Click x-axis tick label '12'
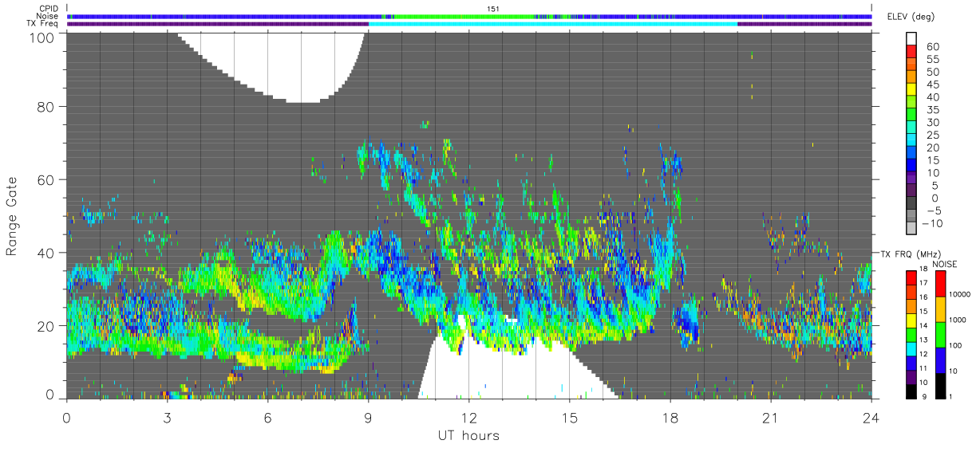Screen dimensions: 980x452 click(468, 417)
